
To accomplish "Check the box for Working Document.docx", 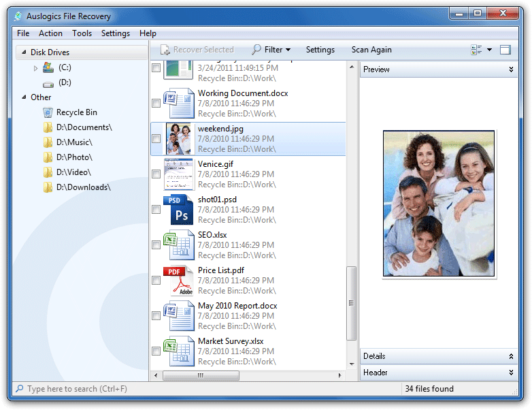I will coord(156,104).
